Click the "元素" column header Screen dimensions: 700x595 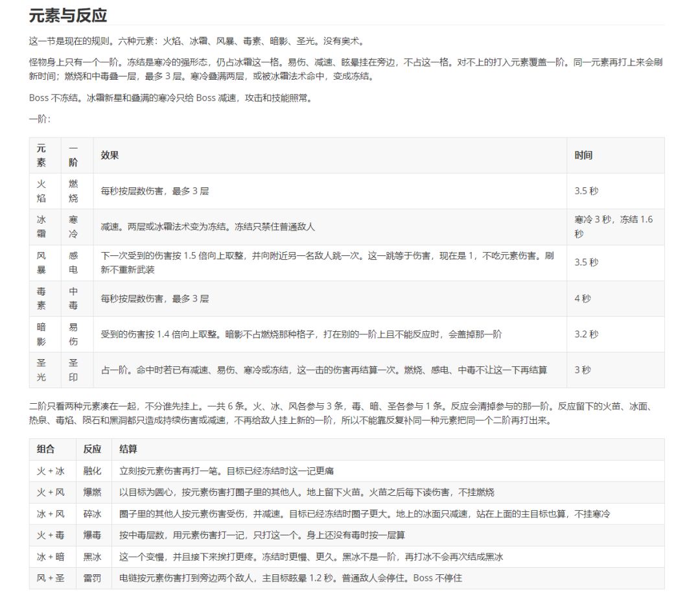click(45, 156)
